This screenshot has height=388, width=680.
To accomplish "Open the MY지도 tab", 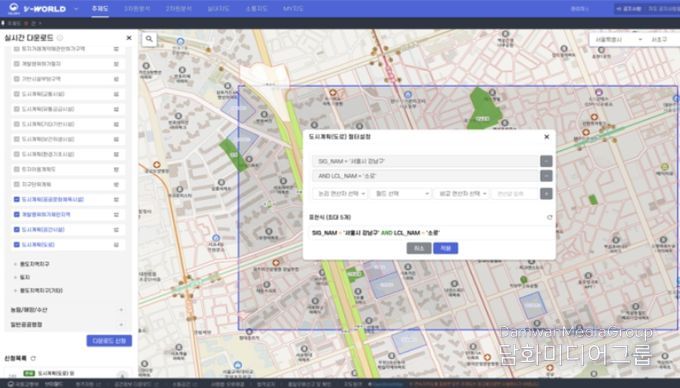I will coord(293,8).
